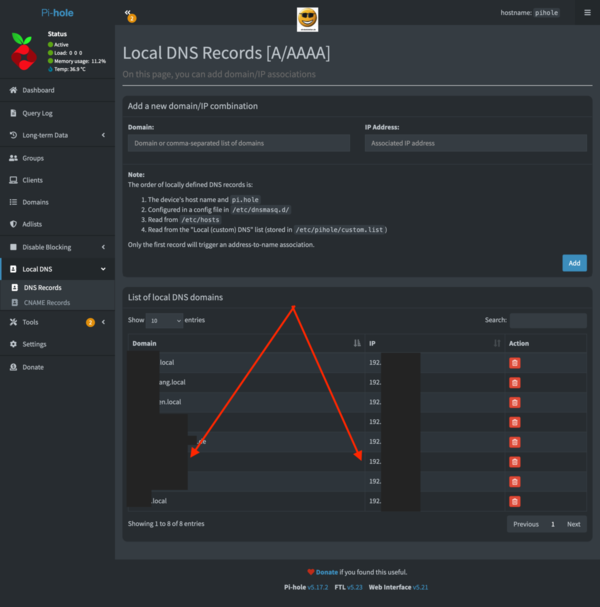Open FTL v5.23 version link
This screenshot has height=607, width=600.
(355, 587)
